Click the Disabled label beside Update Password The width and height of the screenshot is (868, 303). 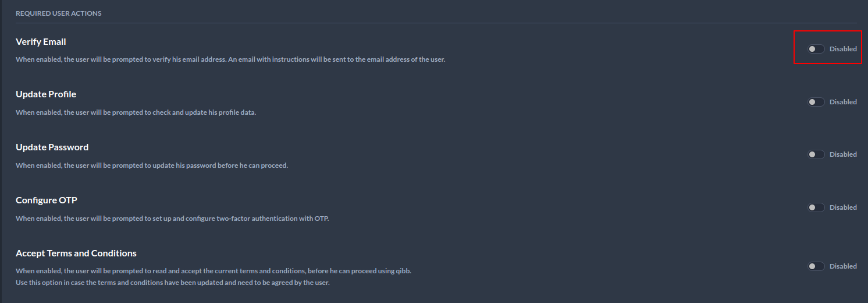tap(843, 154)
